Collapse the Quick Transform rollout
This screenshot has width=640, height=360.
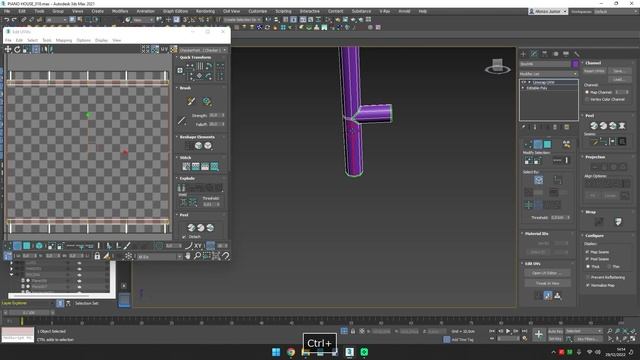click(x=195, y=57)
